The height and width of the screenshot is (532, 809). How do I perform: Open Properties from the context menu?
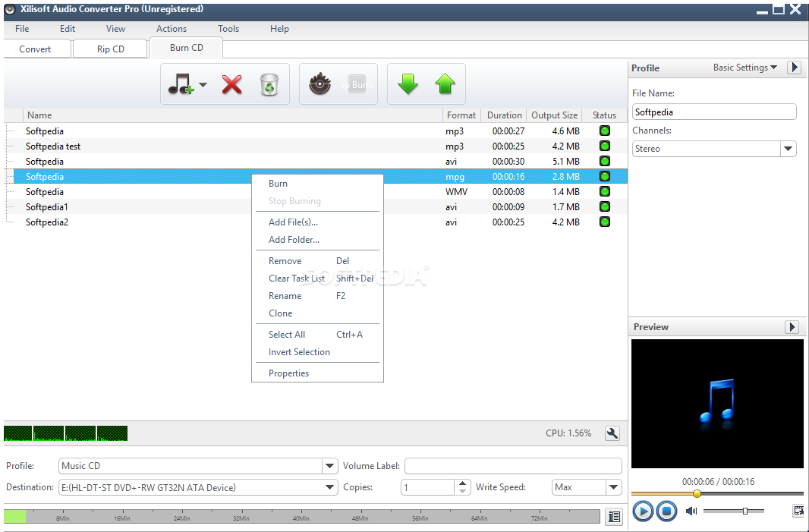pyautogui.click(x=318, y=373)
